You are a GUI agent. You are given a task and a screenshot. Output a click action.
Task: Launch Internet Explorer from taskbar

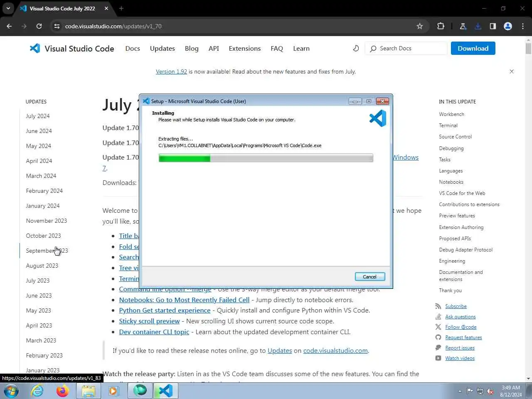tap(37, 391)
